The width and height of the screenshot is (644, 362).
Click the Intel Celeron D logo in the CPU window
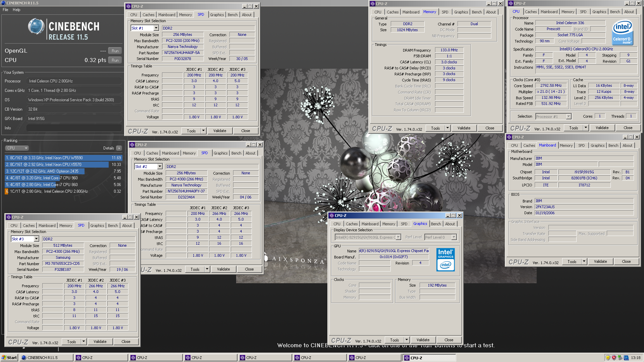(623, 32)
